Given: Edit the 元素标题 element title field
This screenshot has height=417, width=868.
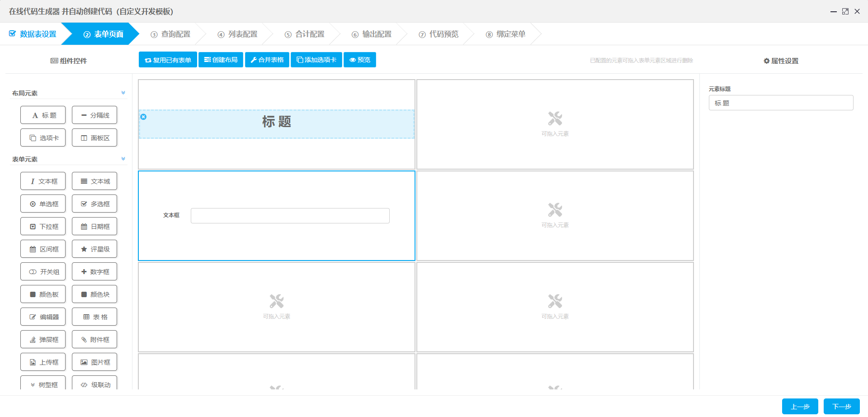Looking at the screenshot, I should coord(781,103).
